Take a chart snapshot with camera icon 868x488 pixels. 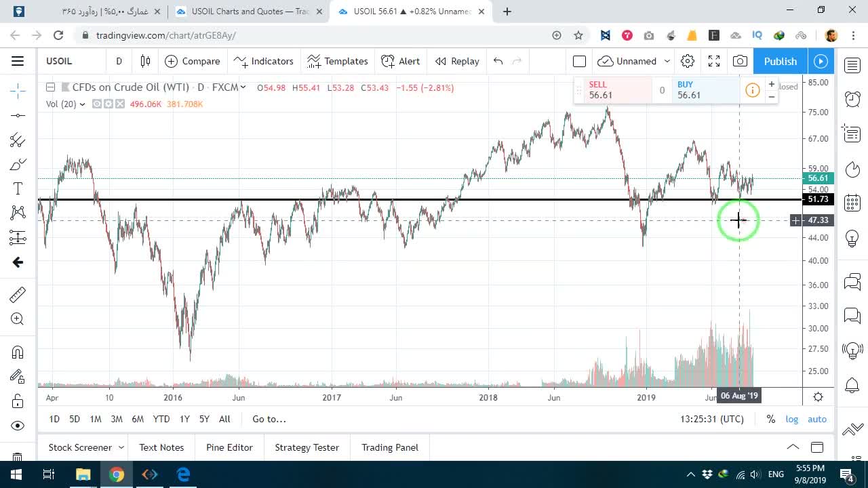[740, 61]
